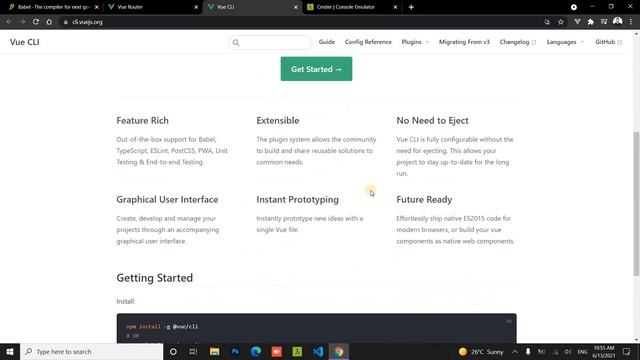640x360 pixels.
Task: Open Photoshop from the taskbar
Action: point(235,351)
